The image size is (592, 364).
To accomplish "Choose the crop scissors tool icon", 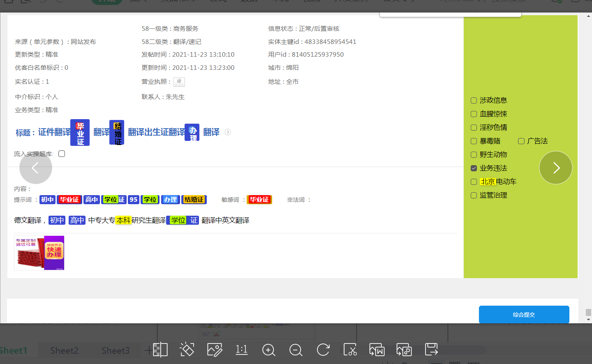I will tap(350, 350).
